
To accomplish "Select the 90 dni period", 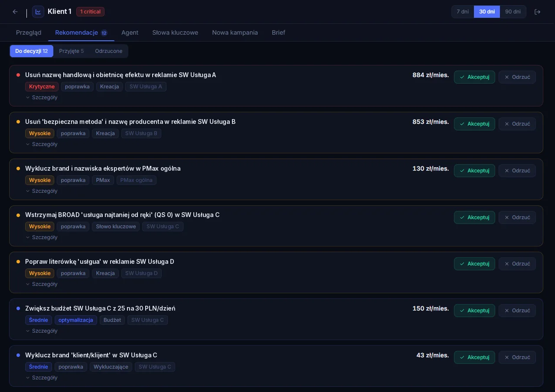I will pos(513,12).
